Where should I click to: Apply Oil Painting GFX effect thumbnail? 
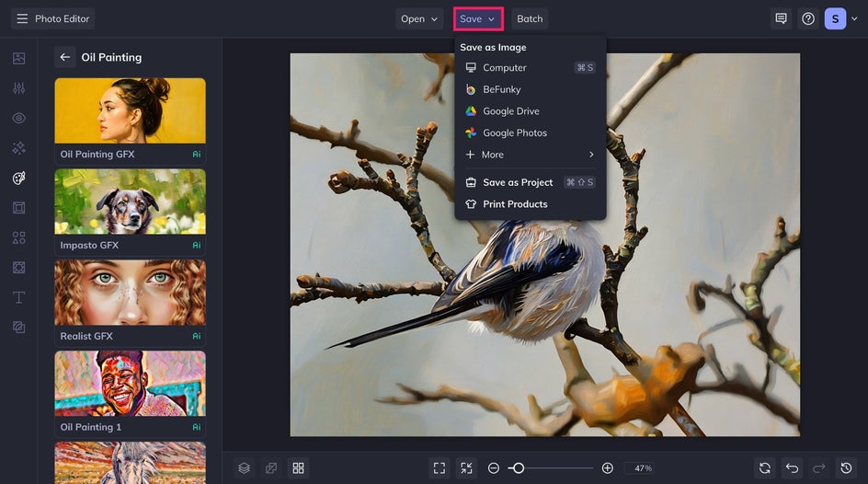coord(130,110)
